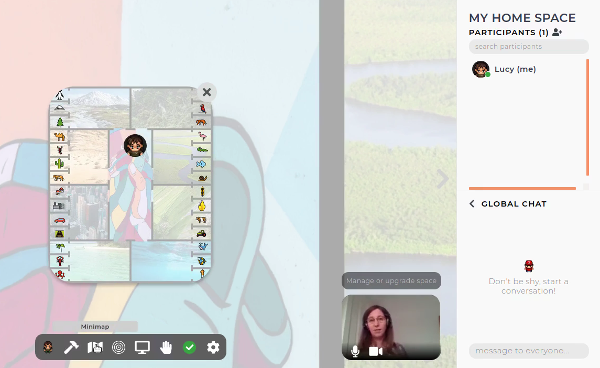This screenshot has height=368, width=600.
Task: Click the tiger icon below the parrot
Action: (x=201, y=122)
